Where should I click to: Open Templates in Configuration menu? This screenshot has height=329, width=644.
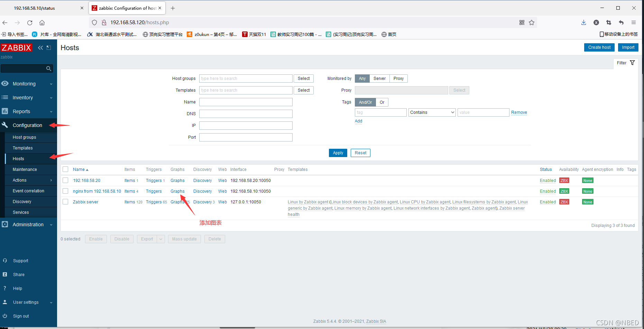point(22,148)
